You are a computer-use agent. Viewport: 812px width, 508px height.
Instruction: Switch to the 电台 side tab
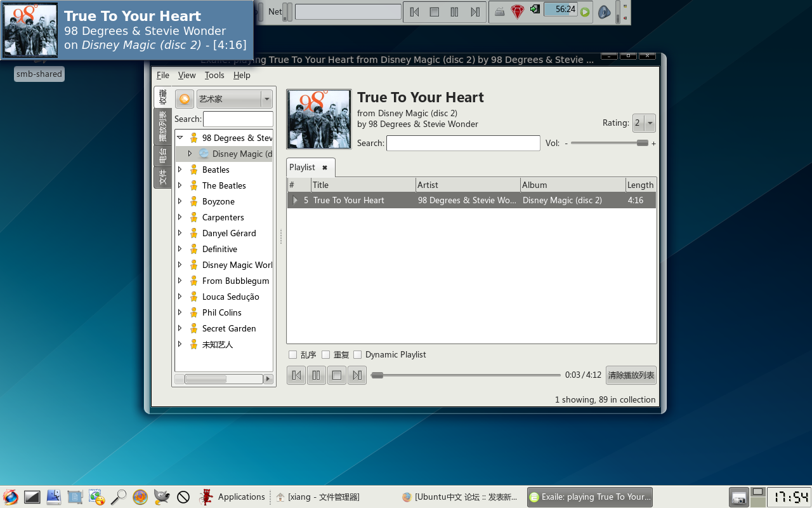pos(163,156)
